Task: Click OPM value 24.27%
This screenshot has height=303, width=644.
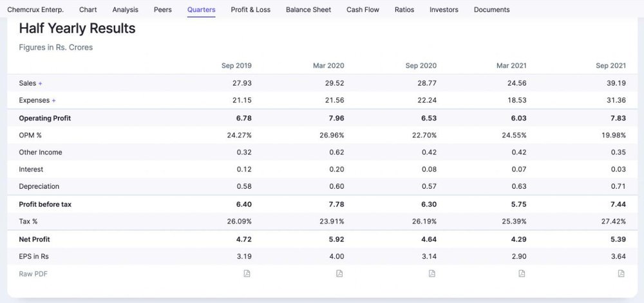Action: click(x=240, y=135)
